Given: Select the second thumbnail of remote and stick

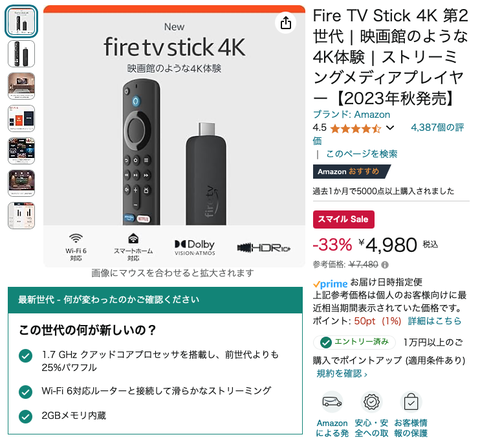Looking at the screenshot, I should pos(21,54).
